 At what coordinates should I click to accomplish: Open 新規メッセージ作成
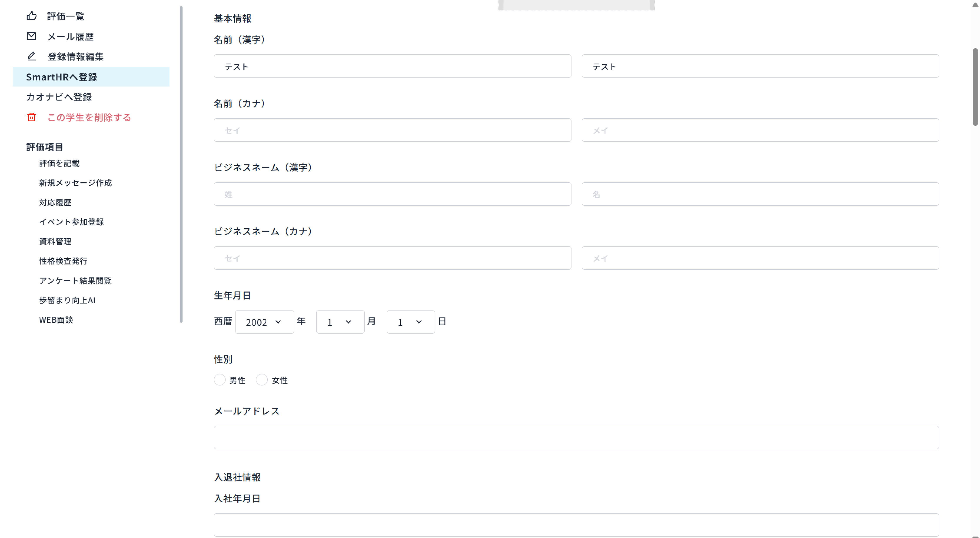tap(75, 183)
